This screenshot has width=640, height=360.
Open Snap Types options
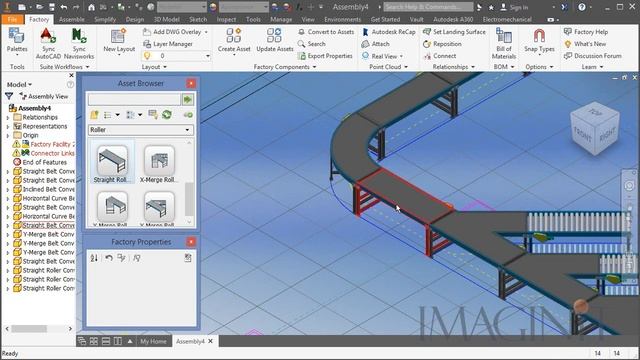539,41
